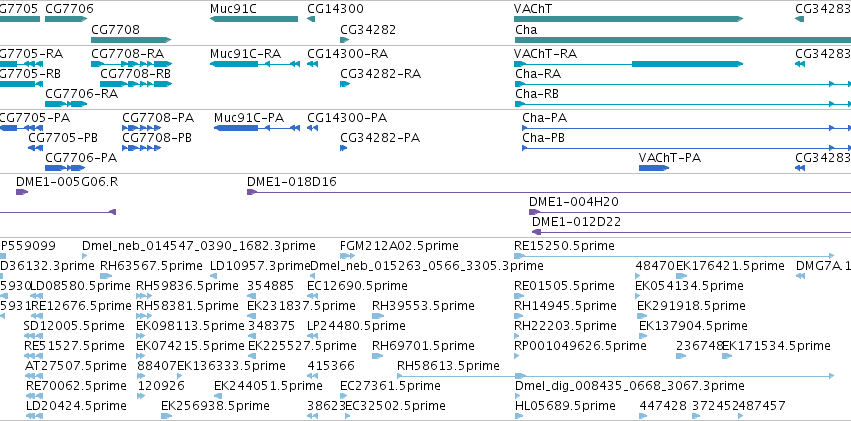
Task: Select the EK291918.5prime EST label
Action: (x=691, y=306)
